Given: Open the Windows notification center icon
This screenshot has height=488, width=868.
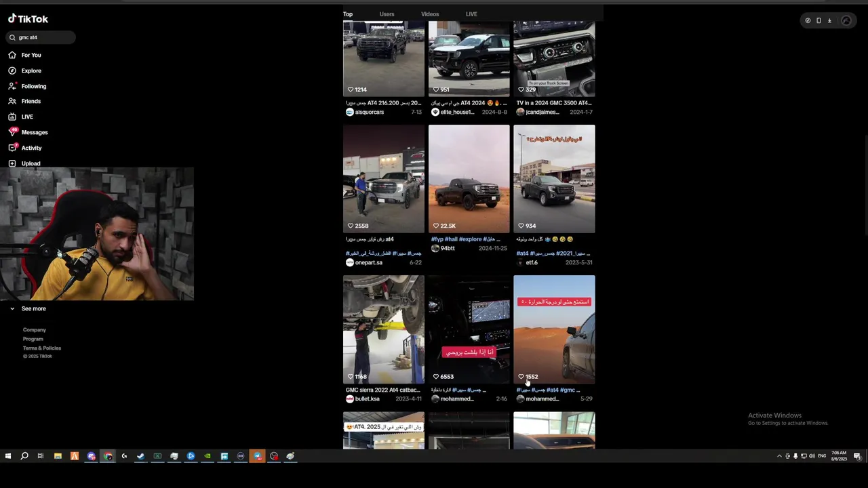Looking at the screenshot, I should pyautogui.click(x=857, y=456).
